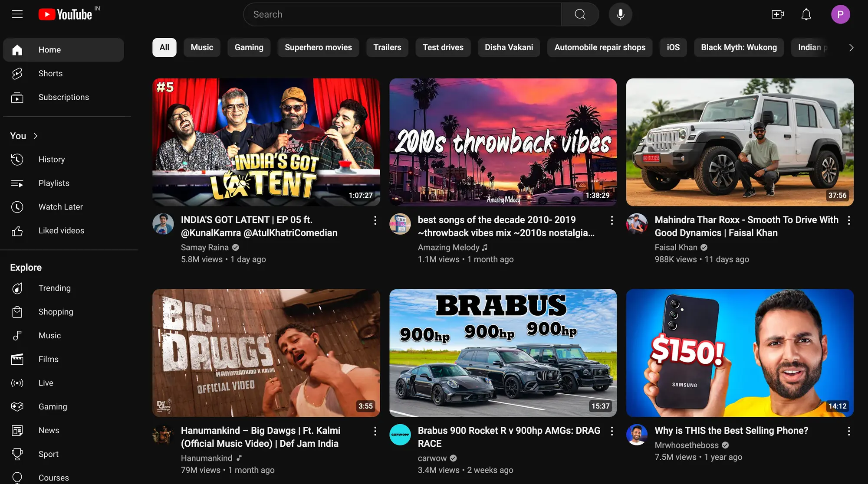Open Hanumankind channel name link
868x484 pixels.
207,458
